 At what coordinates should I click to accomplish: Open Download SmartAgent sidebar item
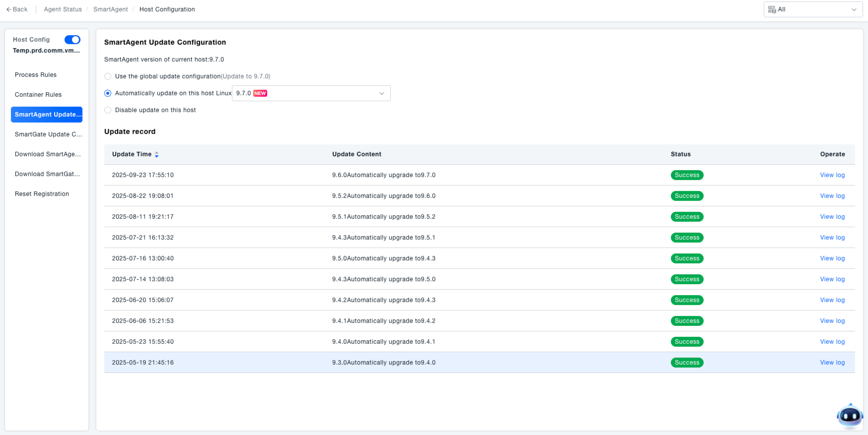click(48, 154)
